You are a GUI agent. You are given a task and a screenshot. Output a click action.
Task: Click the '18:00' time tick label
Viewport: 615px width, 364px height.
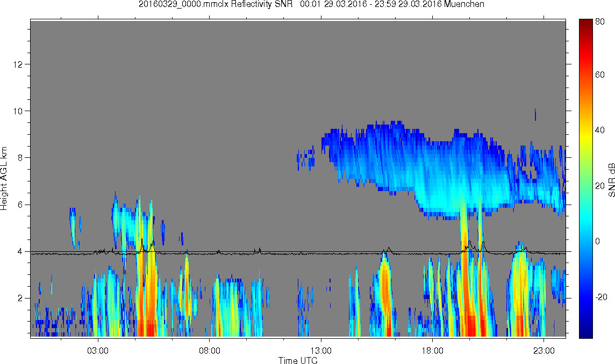point(433,351)
